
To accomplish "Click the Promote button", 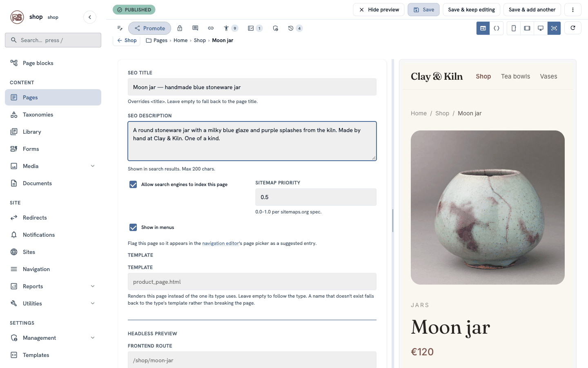I will (x=150, y=28).
